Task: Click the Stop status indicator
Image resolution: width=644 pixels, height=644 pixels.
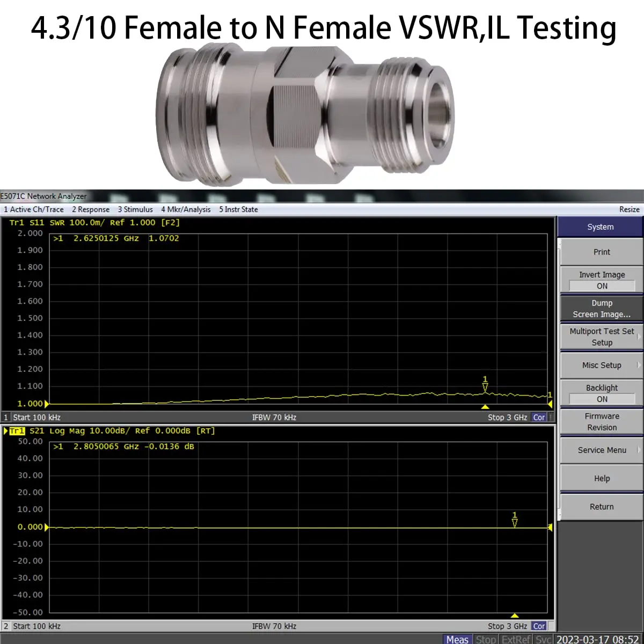Action: [486, 639]
